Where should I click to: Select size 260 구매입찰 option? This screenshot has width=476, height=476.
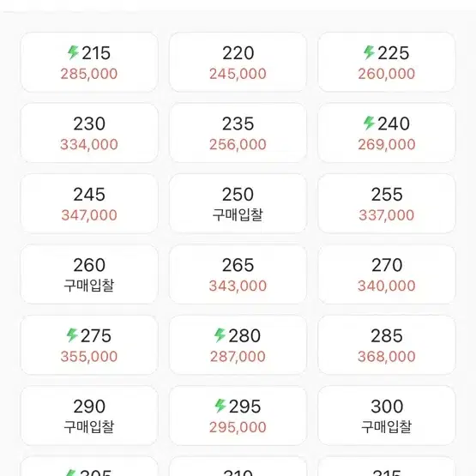pos(89,274)
